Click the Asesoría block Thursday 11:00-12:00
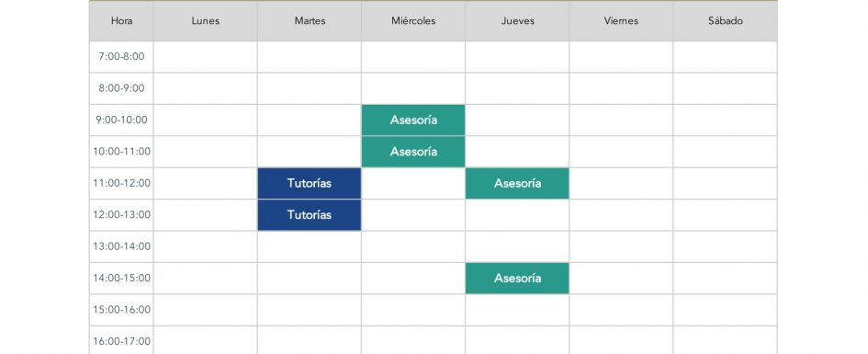Viewport: 868px width, 354px height. click(517, 183)
